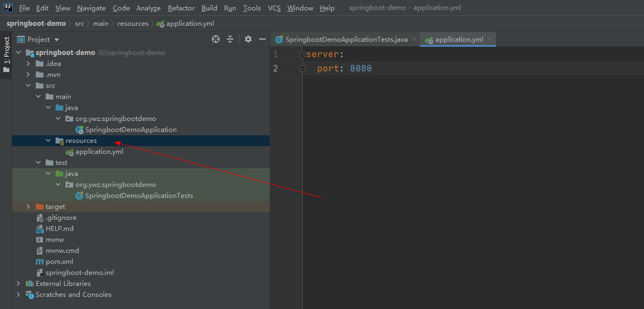Click the Collapse All icon in Project panel
The image size is (644, 309).
click(230, 40)
